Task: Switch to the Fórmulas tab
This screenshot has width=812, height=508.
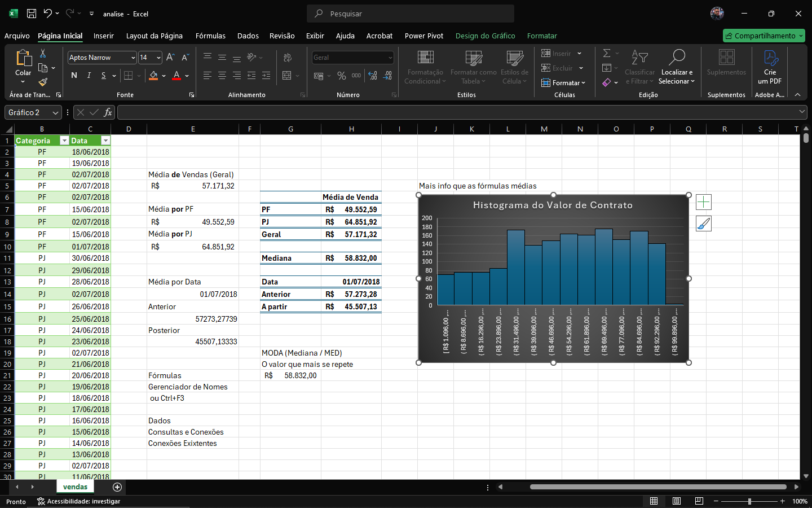Action: coord(210,36)
